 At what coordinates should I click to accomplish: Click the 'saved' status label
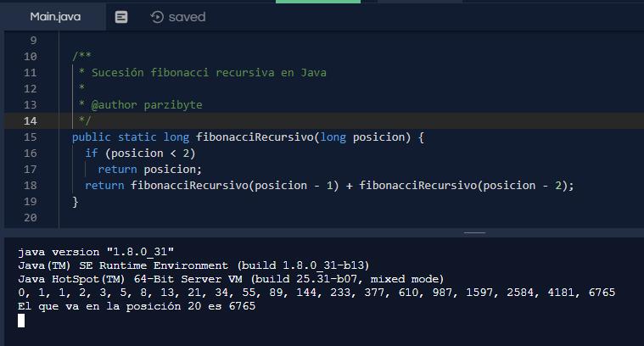coord(187,17)
